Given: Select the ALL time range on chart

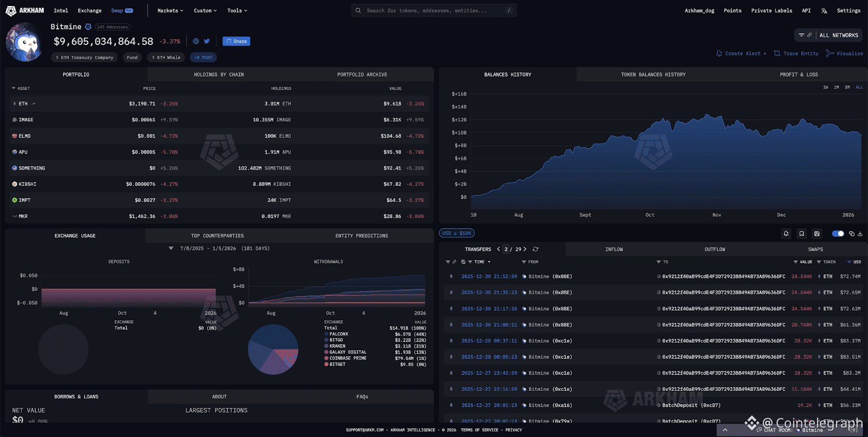Looking at the screenshot, I should click(859, 87).
